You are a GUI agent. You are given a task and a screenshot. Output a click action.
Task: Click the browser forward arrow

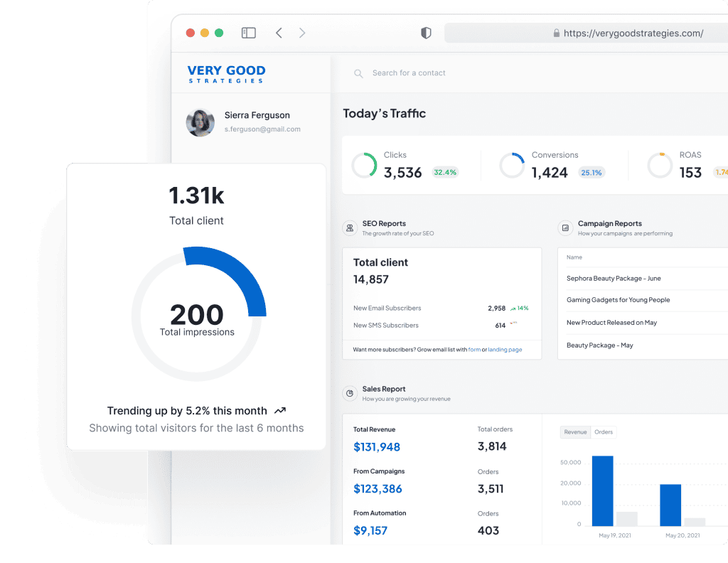tap(302, 33)
